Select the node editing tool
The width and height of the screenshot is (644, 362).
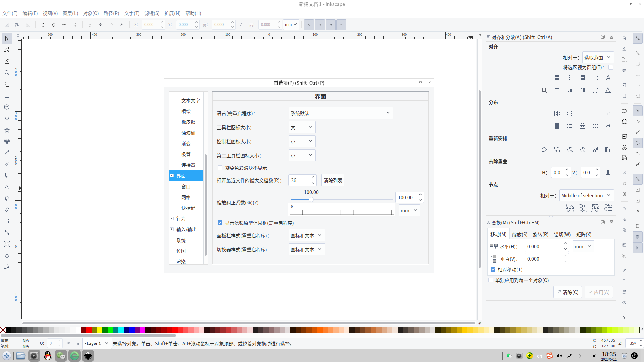(x=7, y=50)
